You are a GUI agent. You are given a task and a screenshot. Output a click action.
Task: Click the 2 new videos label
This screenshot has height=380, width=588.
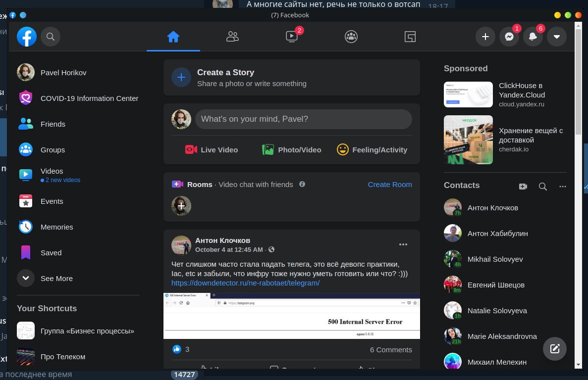click(x=60, y=180)
